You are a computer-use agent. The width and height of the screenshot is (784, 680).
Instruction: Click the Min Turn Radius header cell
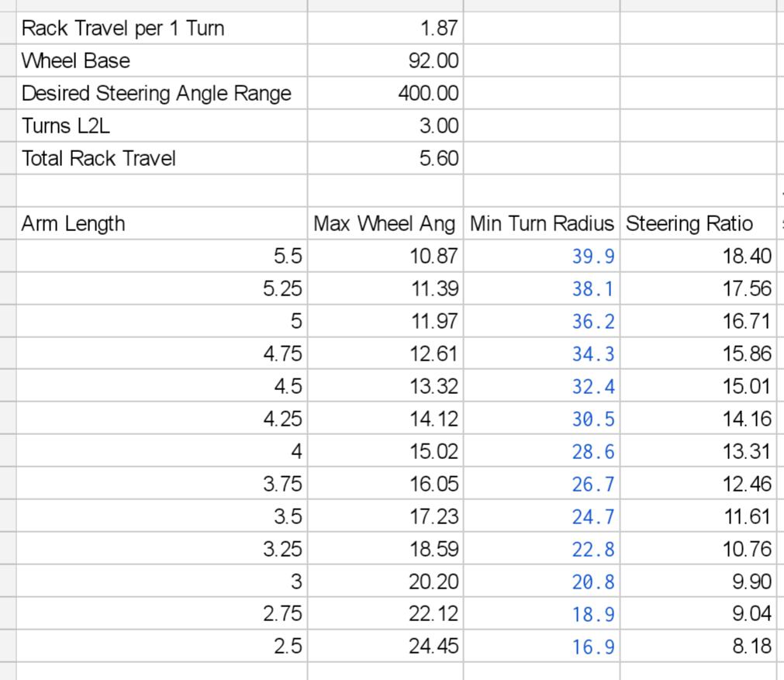[541, 223]
